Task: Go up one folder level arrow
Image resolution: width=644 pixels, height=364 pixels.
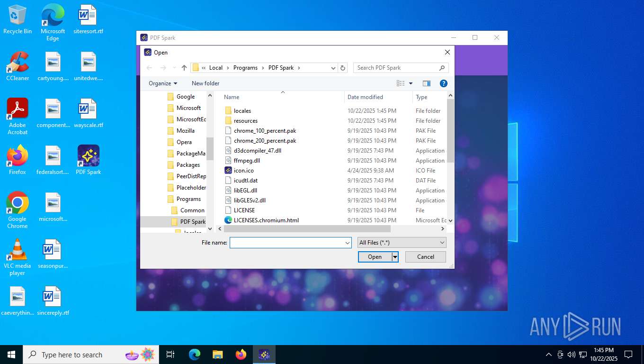Action: pyautogui.click(x=184, y=68)
